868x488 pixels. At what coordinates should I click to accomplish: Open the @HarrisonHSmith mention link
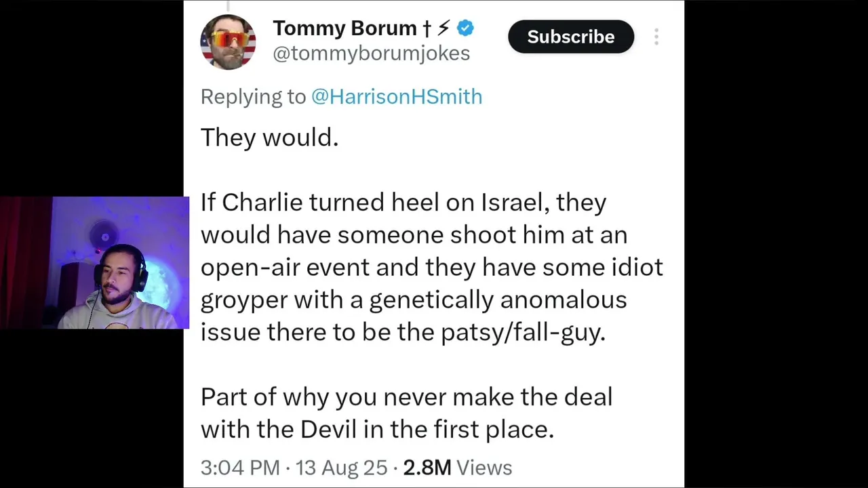point(397,97)
